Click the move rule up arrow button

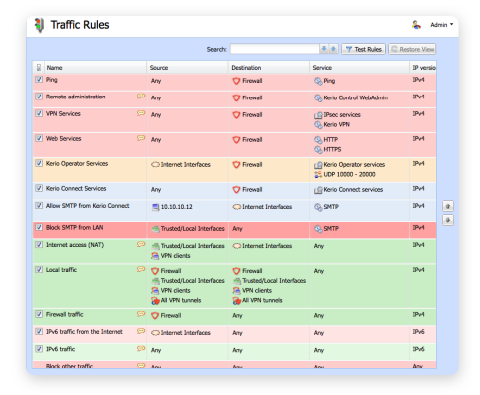pos(448,206)
